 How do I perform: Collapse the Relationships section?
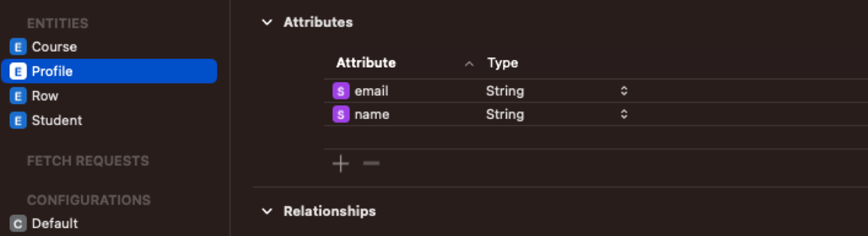point(267,211)
